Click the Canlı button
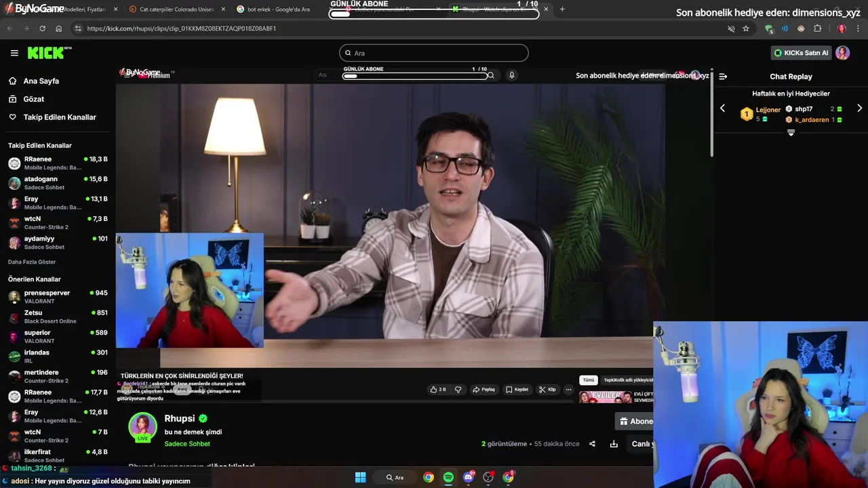Viewport: 868px width, 488px height. [642, 444]
